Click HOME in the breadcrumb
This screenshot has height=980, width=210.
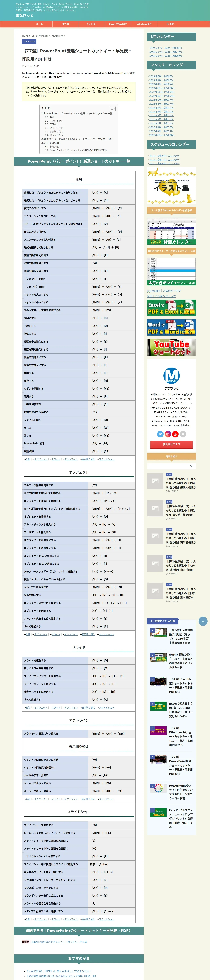[25, 36]
